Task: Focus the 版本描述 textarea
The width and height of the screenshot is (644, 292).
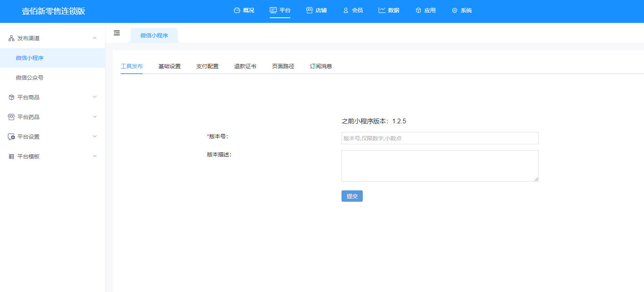Action: point(440,166)
